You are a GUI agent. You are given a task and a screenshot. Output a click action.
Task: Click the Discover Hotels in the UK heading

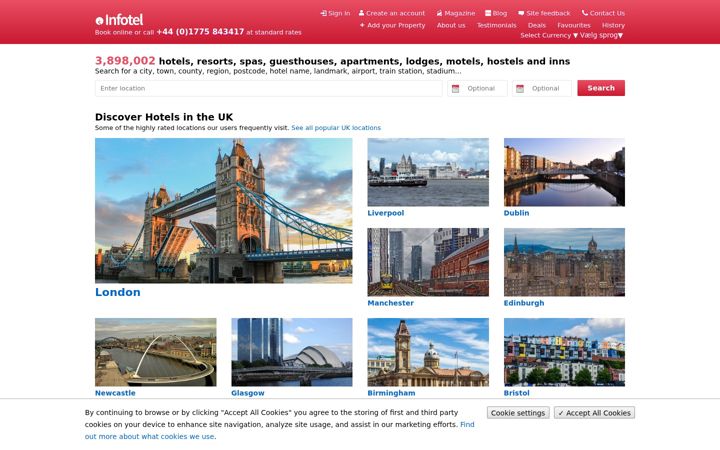tap(164, 117)
